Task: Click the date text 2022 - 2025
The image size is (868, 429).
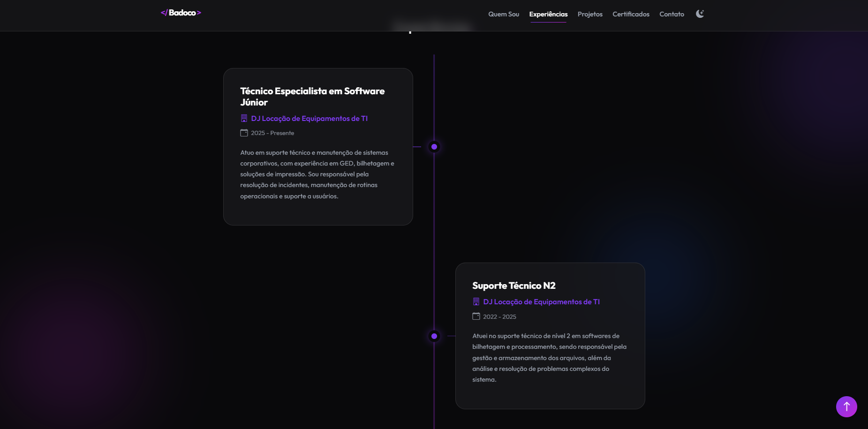Action: click(499, 317)
